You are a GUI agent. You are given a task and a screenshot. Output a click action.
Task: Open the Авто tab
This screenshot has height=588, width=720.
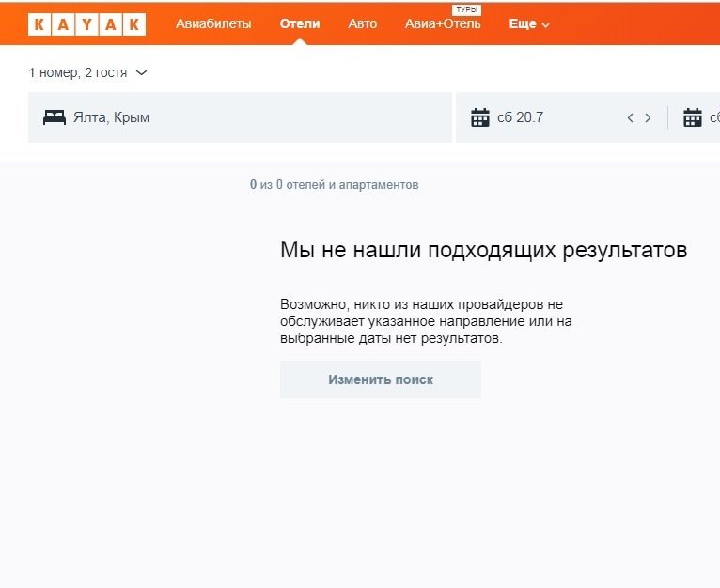(362, 23)
